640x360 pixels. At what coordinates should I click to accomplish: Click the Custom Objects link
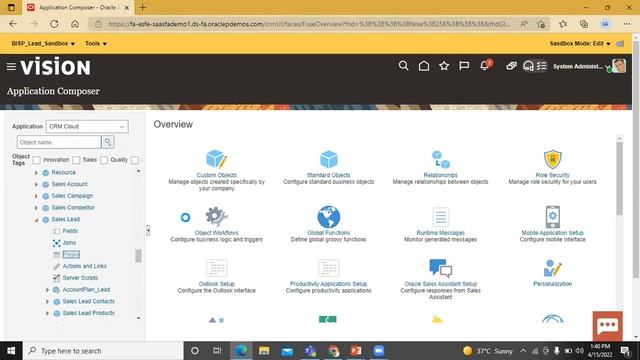click(x=216, y=175)
